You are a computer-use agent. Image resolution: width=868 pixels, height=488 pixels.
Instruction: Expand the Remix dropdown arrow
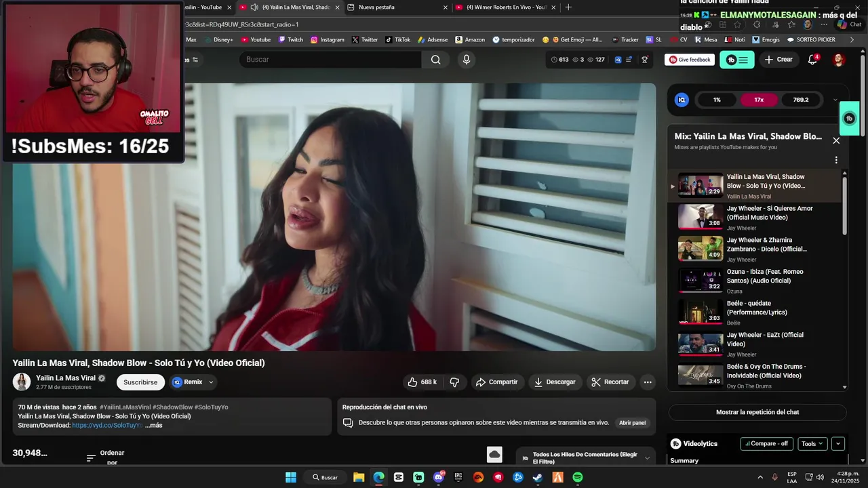click(x=211, y=382)
